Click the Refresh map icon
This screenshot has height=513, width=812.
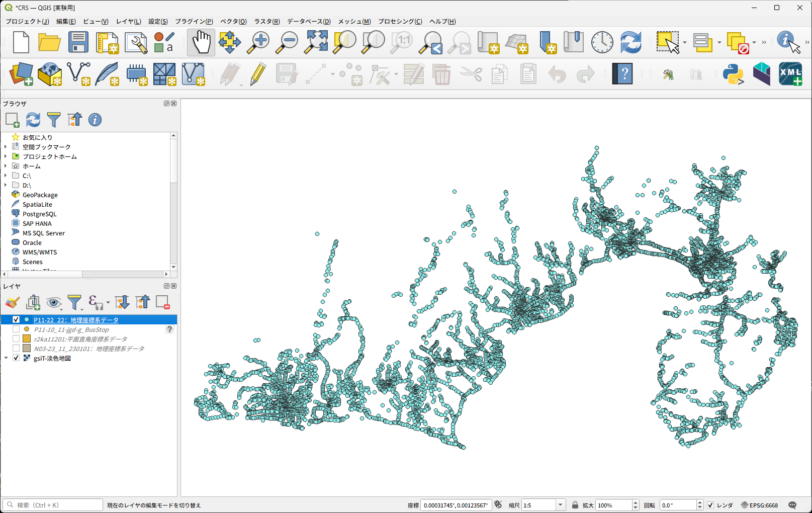[x=630, y=42]
